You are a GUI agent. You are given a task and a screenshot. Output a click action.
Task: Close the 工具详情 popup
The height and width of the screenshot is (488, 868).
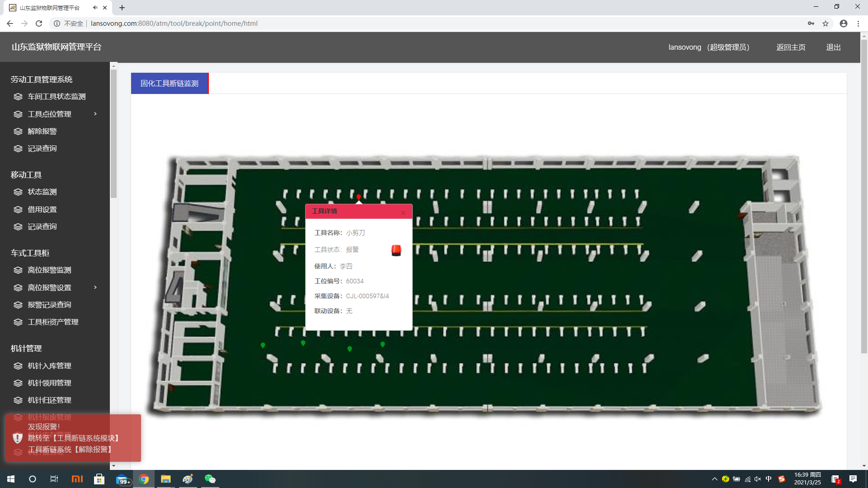pos(403,212)
